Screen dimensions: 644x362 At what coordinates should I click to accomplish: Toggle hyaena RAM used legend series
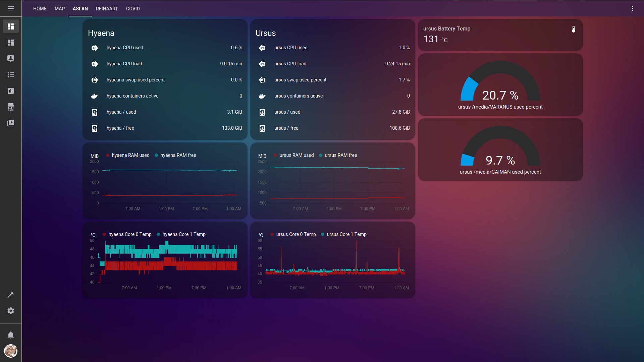coord(128,155)
